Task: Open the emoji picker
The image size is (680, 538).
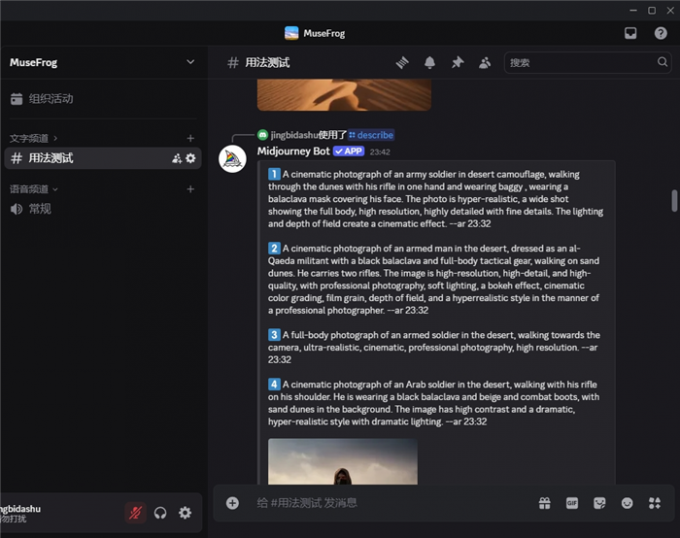Action: pos(627,503)
